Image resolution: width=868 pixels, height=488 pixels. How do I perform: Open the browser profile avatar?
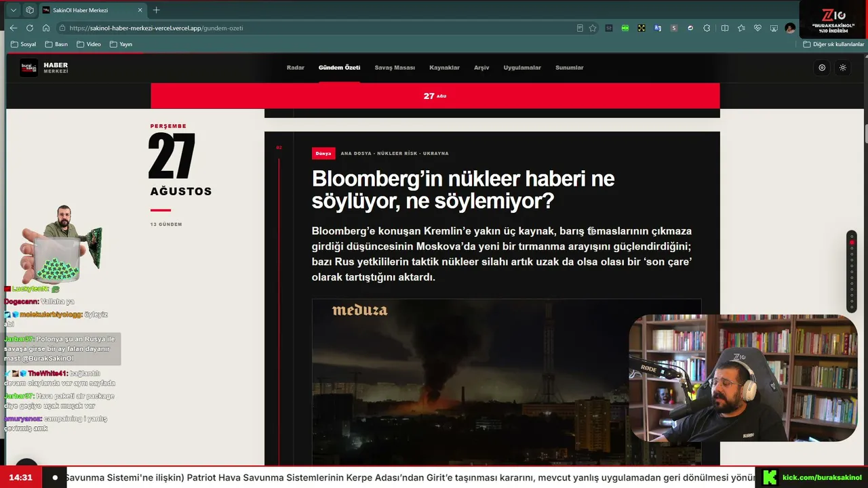(x=790, y=28)
